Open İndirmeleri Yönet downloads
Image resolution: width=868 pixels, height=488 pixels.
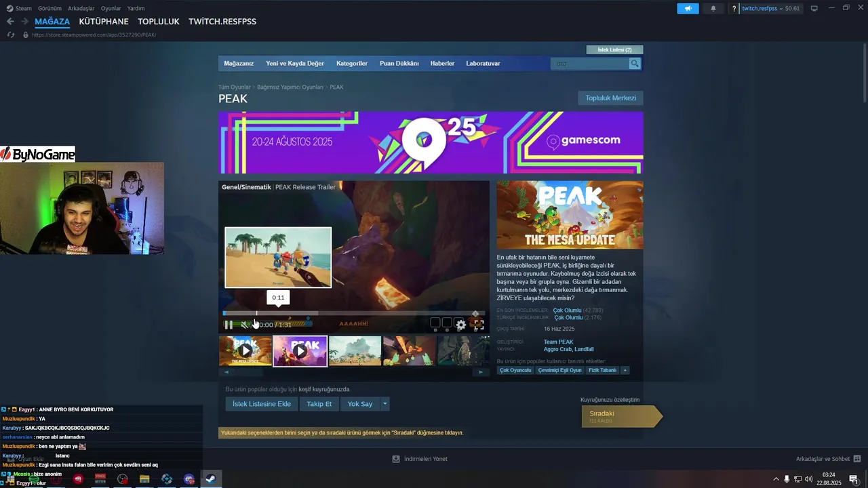[420, 459]
